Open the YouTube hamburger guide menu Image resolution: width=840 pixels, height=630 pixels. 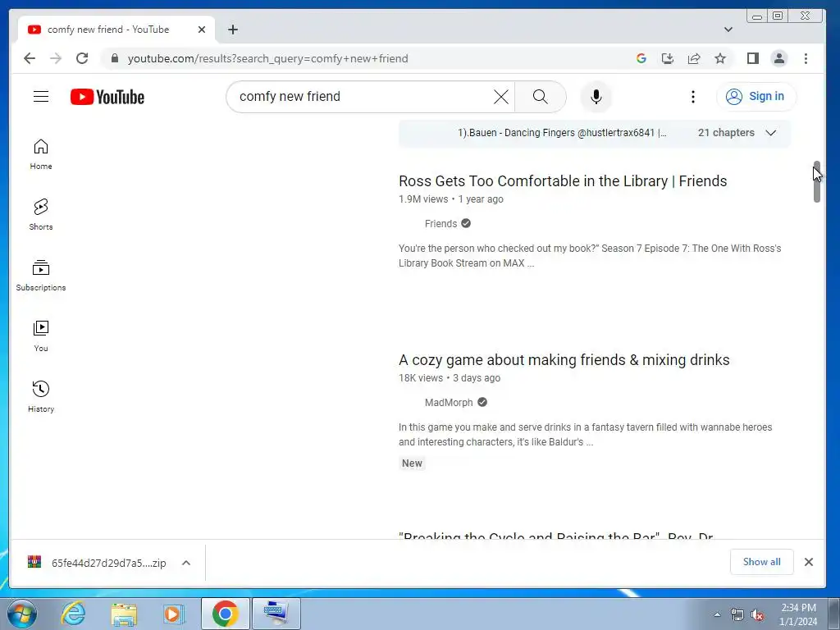(x=41, y=97)
